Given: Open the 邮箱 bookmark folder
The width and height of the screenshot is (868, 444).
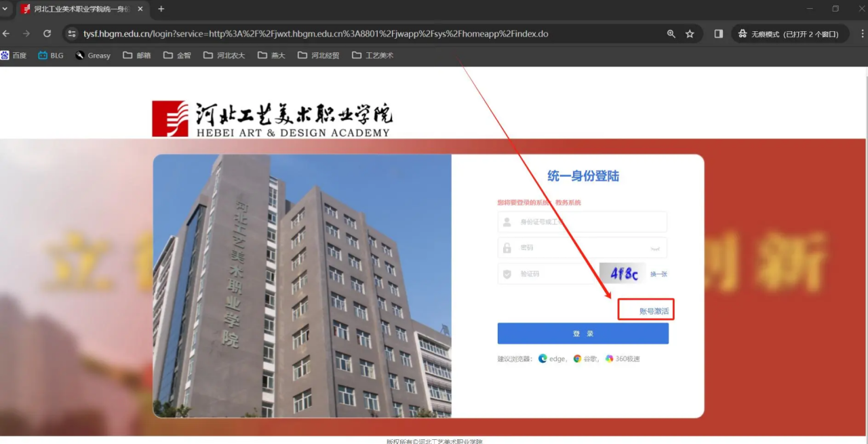Looking at the screenshot, I should click(x=137, y=56).
